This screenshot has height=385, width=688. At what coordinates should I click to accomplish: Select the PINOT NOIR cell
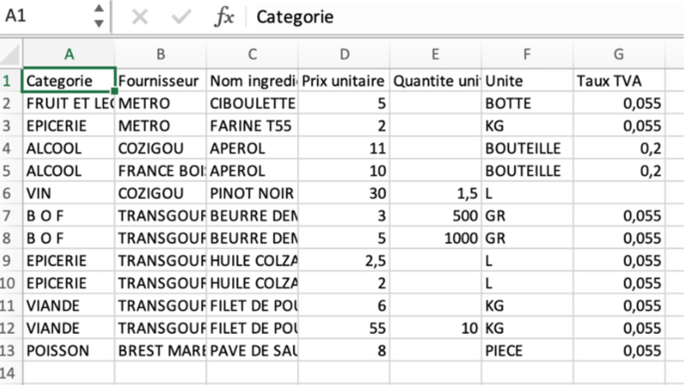(252, 193)
